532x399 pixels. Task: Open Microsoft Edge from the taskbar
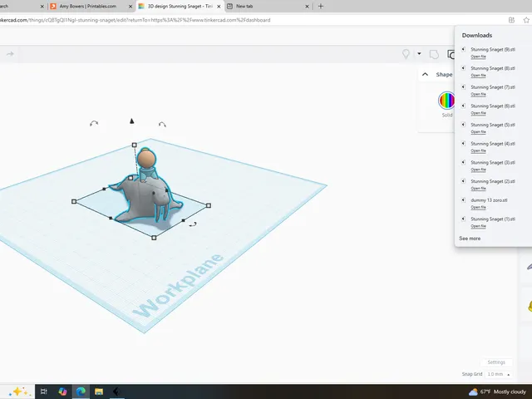(x=81, y=392)
